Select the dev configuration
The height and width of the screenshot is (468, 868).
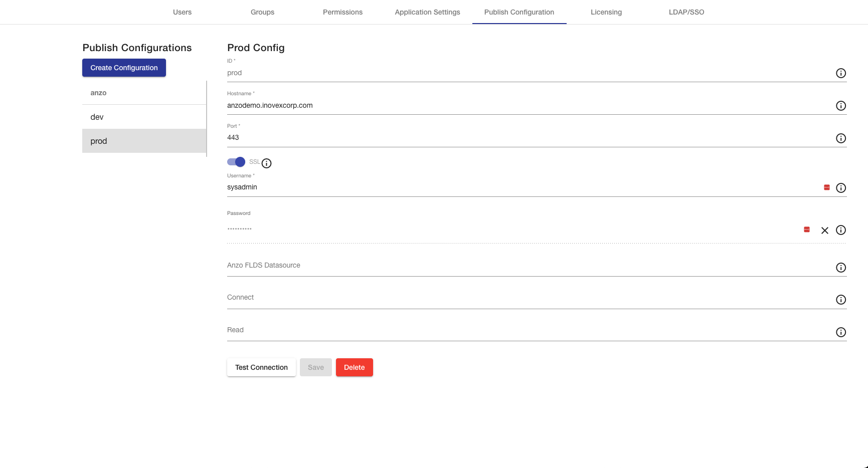144,117
